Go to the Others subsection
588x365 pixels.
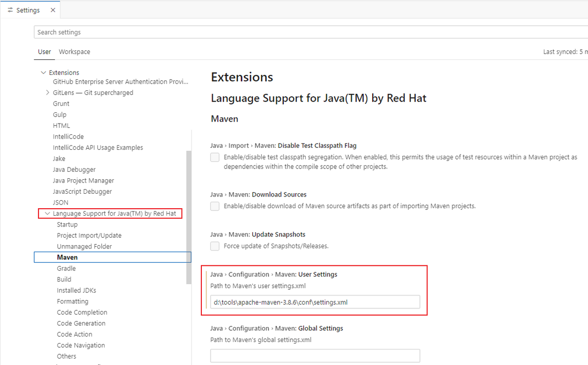tap(66, 356)
